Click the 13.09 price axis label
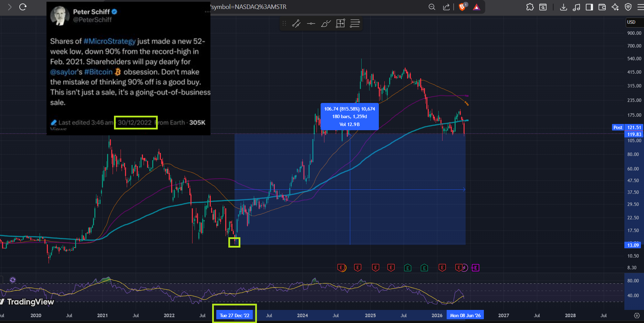Viewport: 644px width, 323px height. click(x=633, y=245)
